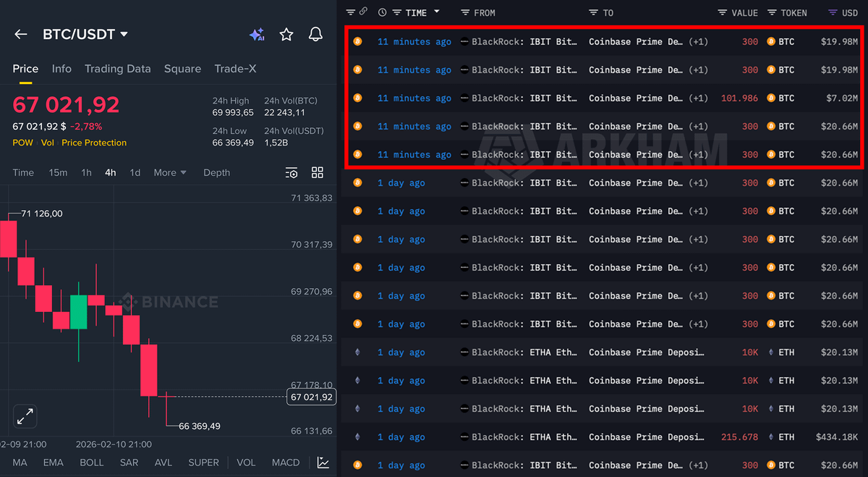Viewport: 868px width, 477px height.
Task: Click the 66 369,49 low price label on the chart
Action: [200, 426]
